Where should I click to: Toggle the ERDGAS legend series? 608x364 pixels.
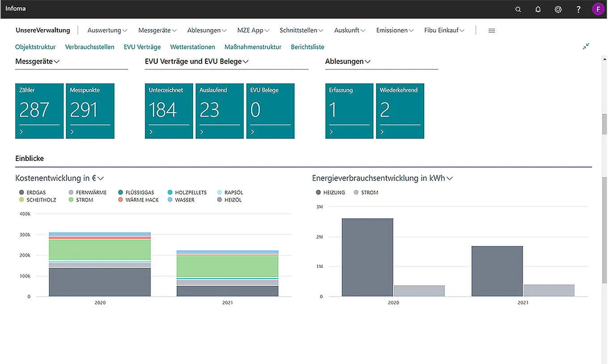36,192
